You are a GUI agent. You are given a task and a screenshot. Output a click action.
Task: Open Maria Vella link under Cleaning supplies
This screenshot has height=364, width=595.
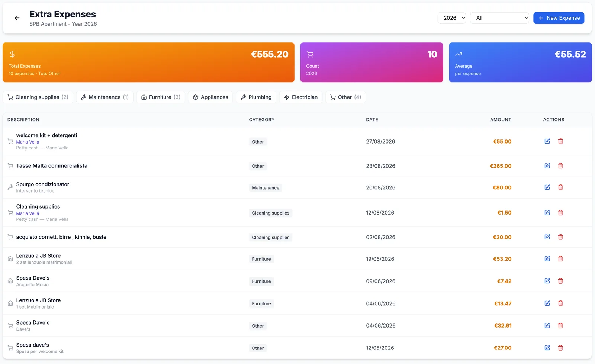pos(28,213)
